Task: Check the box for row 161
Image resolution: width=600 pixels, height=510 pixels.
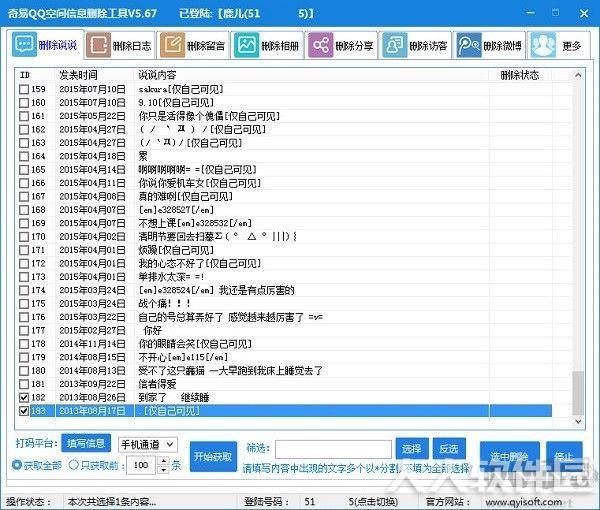Action: (x=24, y=116)
